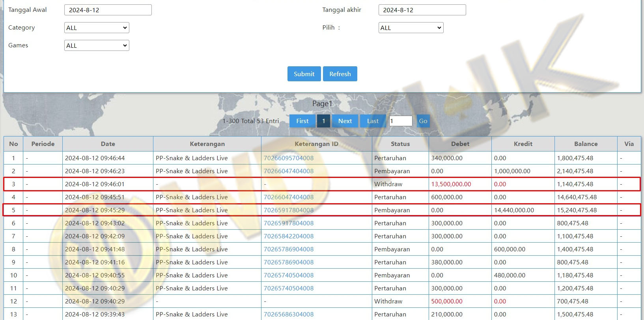Click the Withdraw status in row 3
Screen dimensions: 644x320
(x=388, y=184)
